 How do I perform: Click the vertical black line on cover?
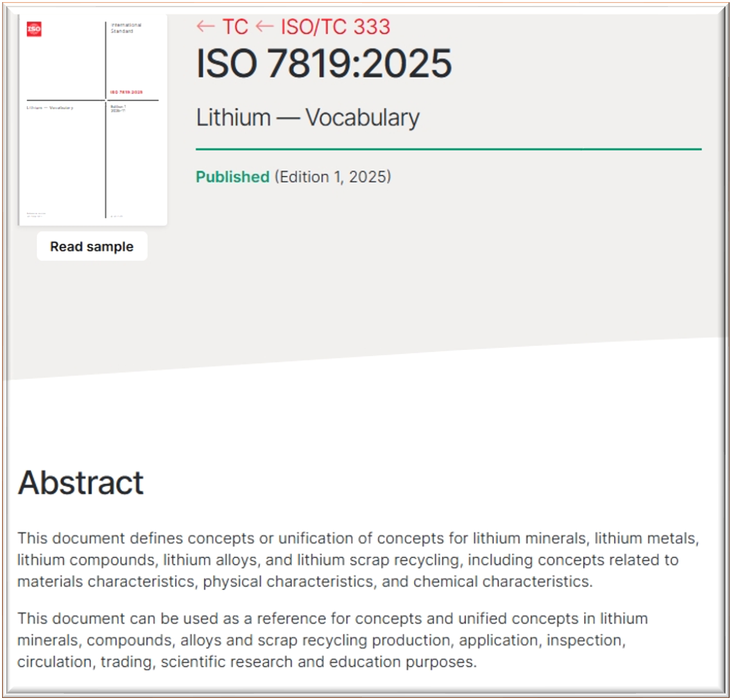tap(106, 159)
